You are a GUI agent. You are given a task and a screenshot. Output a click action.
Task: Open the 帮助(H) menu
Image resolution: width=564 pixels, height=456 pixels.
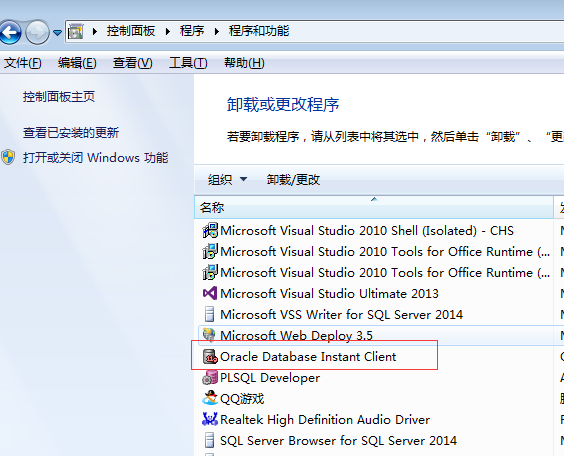[244, 63]
